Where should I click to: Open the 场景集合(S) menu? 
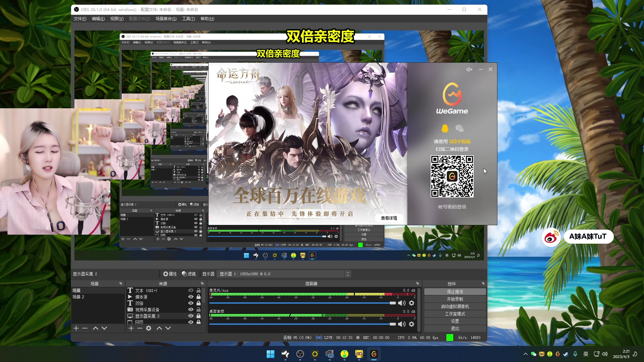[166, 19]
